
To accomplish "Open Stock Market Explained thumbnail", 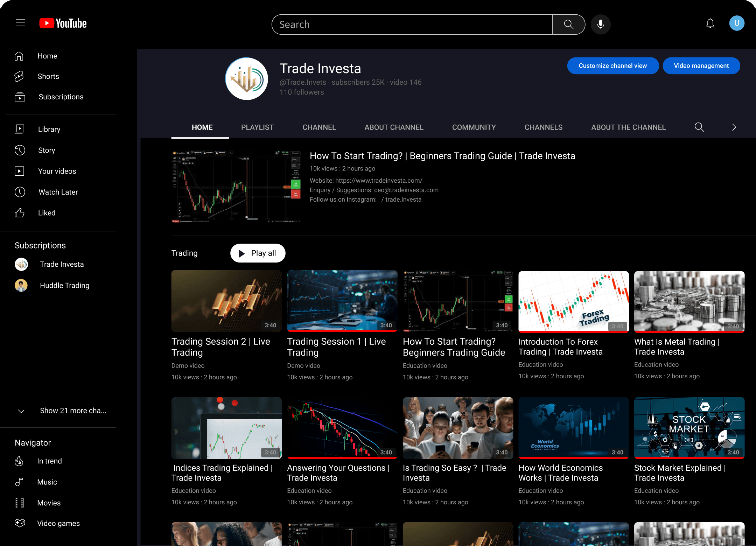I will [x=689, y=428].
